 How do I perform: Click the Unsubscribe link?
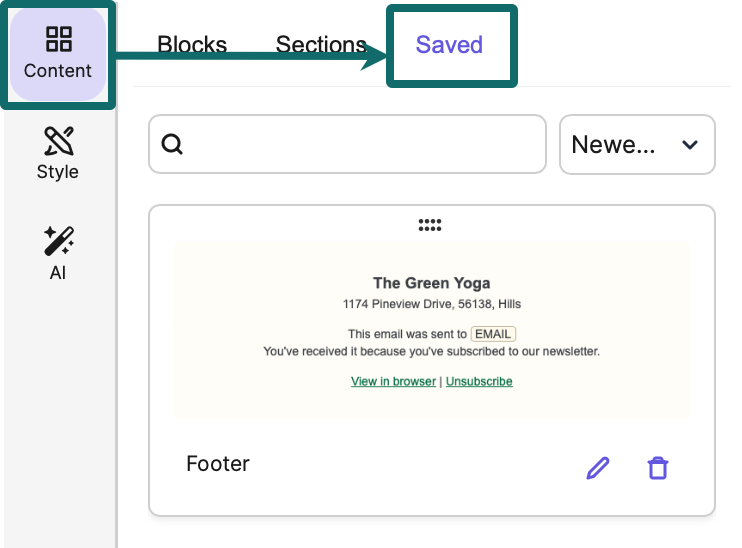(479, 381)
